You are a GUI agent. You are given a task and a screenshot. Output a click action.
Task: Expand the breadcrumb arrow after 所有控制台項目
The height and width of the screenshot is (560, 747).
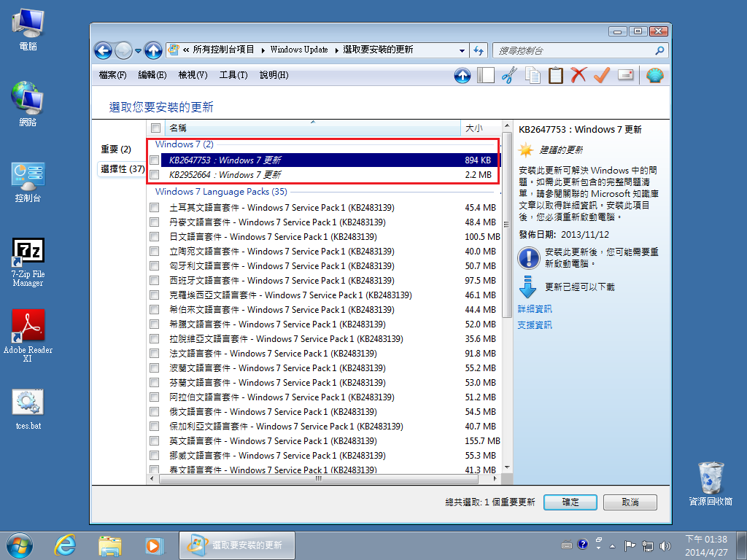point(263,50)
